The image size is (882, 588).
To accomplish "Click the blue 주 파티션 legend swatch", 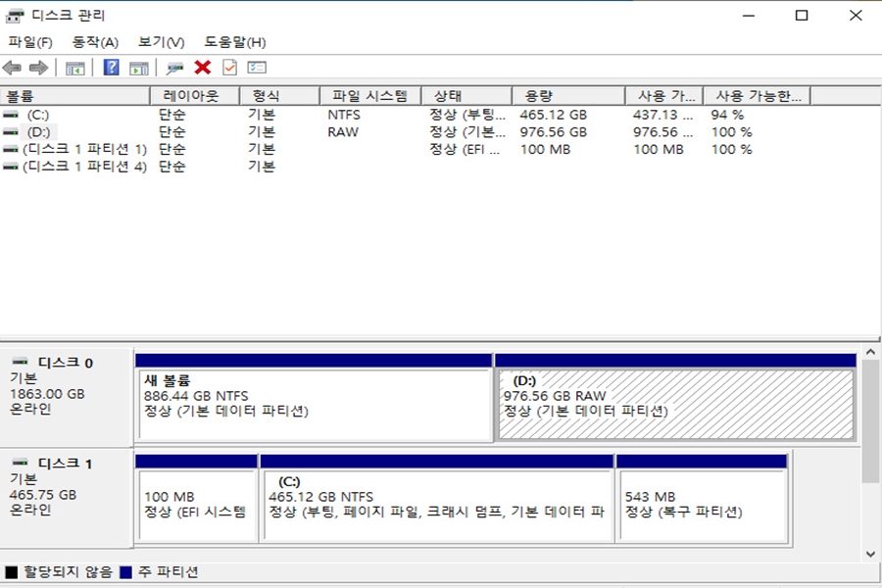I will click(126, 572).
